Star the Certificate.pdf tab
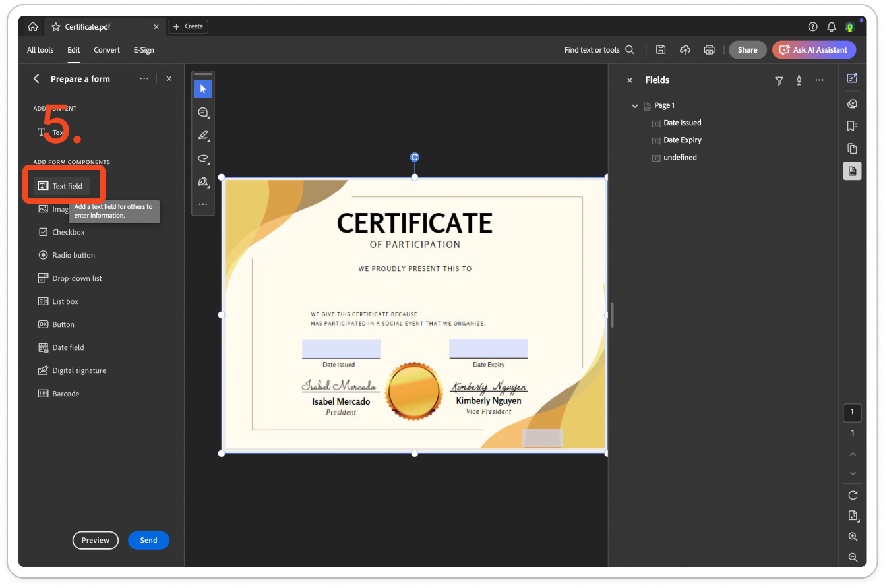Image resolution: width=885 pixels, height=588 pixels. click(x=55, y=27)
